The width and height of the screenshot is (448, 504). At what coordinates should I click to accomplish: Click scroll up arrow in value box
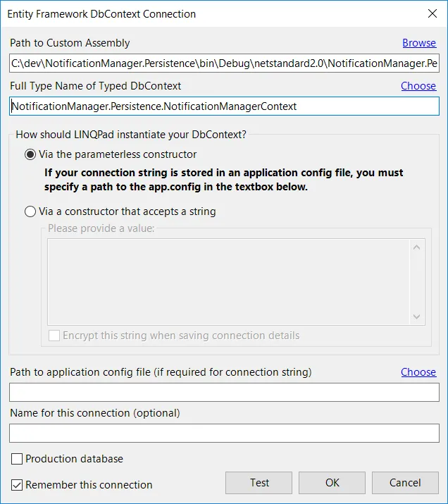416,247
